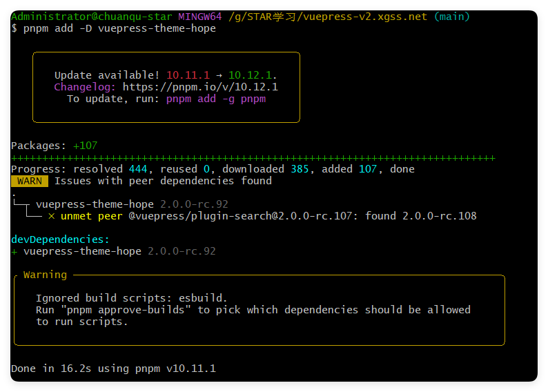Click the added count '107' on the Progress line
The height and width of the screenshot is (392, 548).
(x=368, y=169)
